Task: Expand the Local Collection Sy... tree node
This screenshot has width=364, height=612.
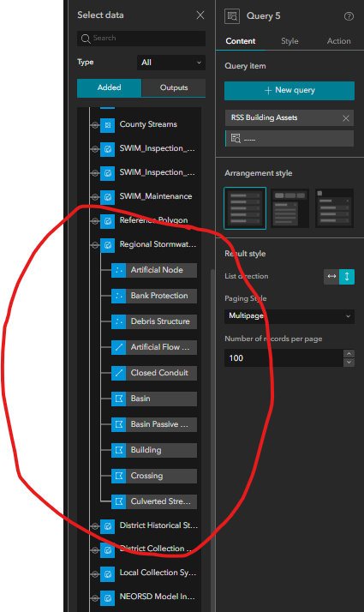Action: (94, 574)
